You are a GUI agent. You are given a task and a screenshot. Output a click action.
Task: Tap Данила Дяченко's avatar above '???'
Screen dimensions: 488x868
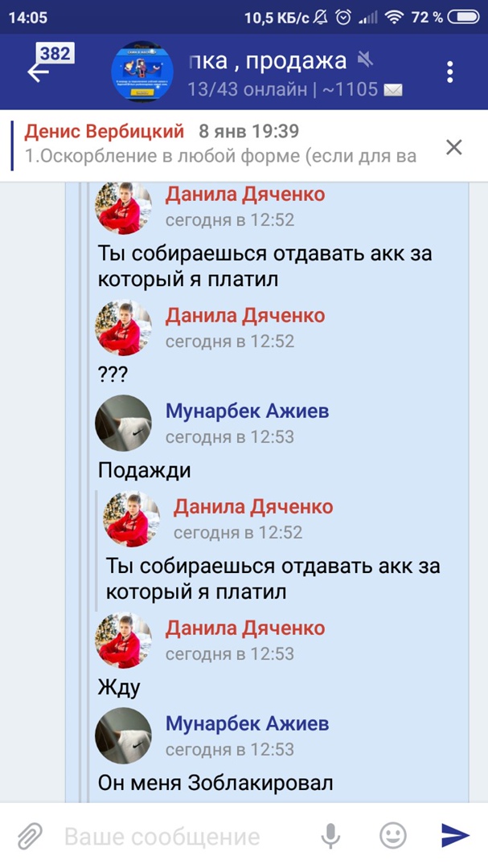(123, 328)
